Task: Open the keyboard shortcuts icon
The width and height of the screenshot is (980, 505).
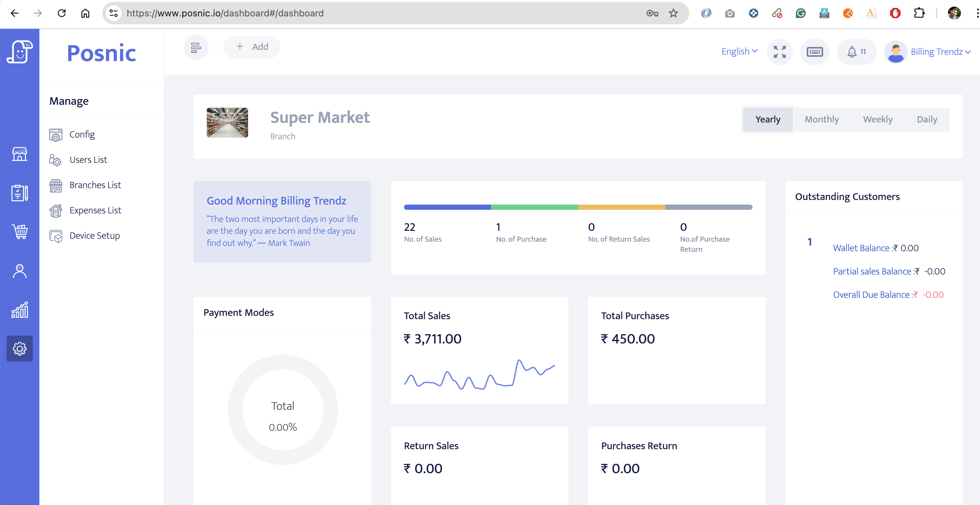Action: (814, 51)
